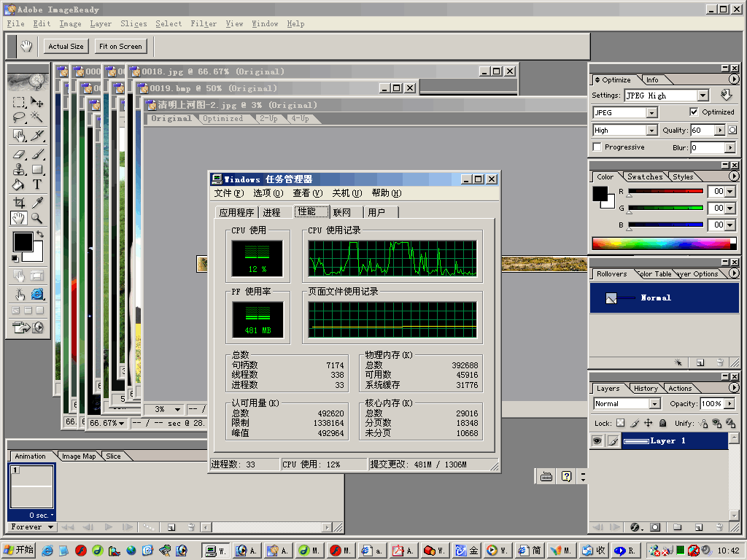747x560 pixels.
Task: Add layer style effect icon
Action: click(x=635, y=527)
